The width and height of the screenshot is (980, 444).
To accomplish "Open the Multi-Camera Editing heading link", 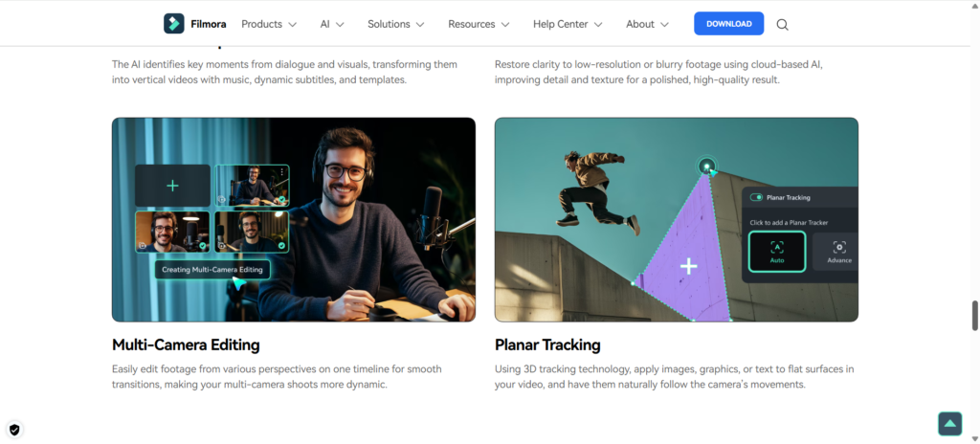I will pyautogui.click(x=186, y=344).
